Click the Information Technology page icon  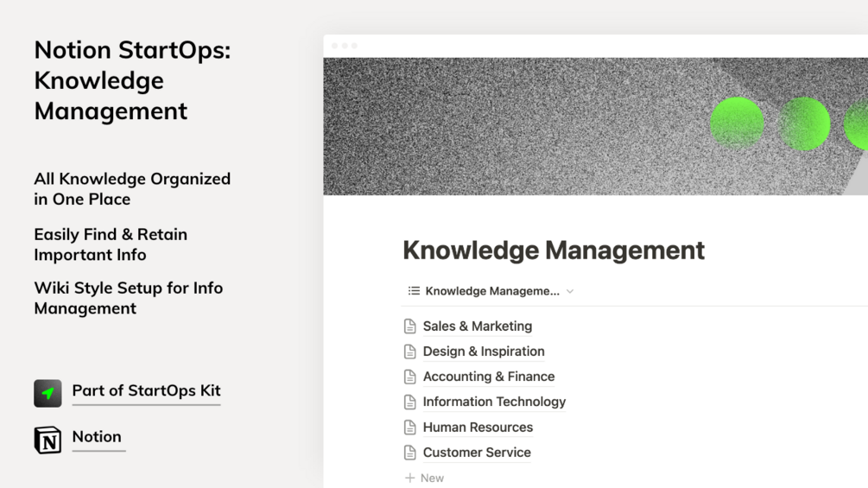(410, 402)
